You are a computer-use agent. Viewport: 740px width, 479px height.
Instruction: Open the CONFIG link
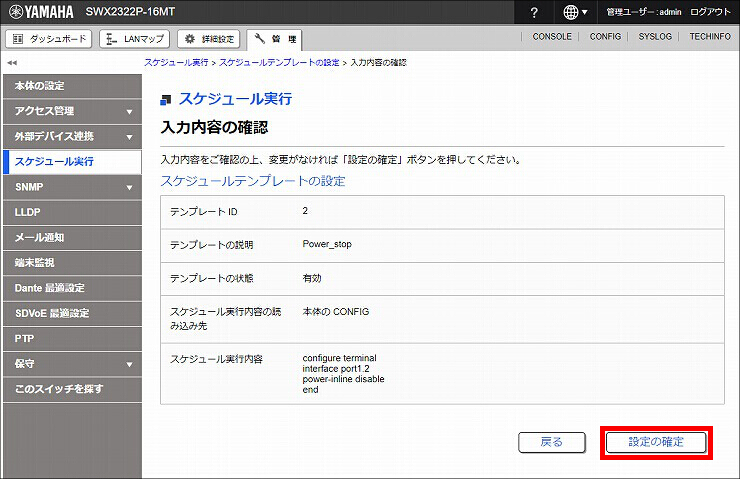pyautogui.click(x=605, y=36)
